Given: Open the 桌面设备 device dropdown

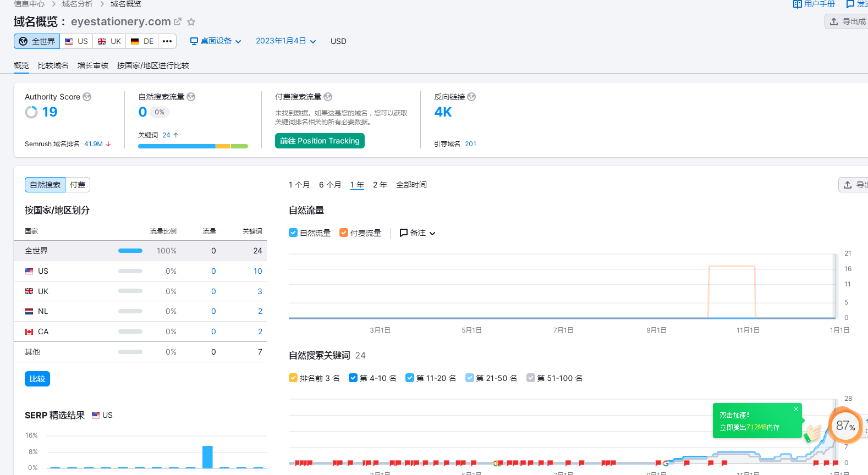Looking at the screenshot, I should [x=216, y=41].
